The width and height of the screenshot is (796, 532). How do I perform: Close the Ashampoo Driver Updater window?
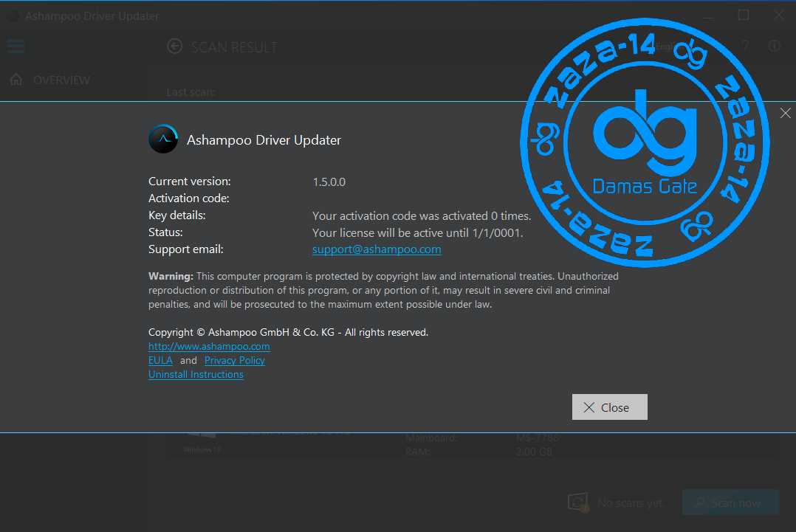pyautogui.click(x=779, y=15)
